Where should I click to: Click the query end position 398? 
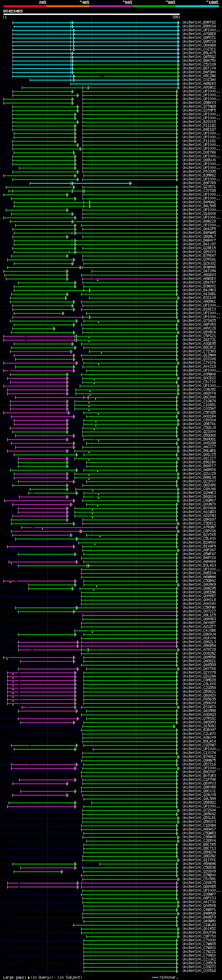(x=175, y=17)
